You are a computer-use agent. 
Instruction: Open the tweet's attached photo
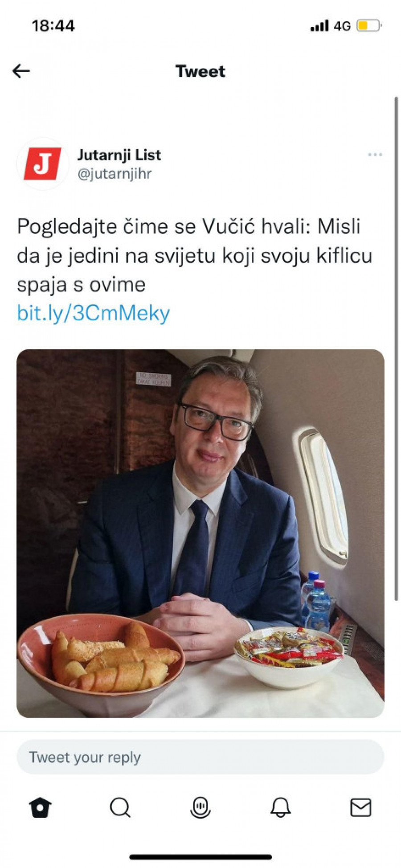(200, 533)
